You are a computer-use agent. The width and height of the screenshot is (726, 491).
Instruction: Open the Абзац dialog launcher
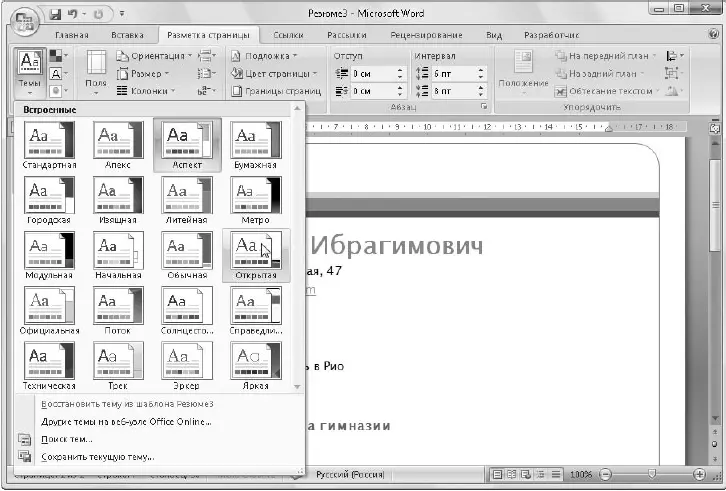pos(483,107)
